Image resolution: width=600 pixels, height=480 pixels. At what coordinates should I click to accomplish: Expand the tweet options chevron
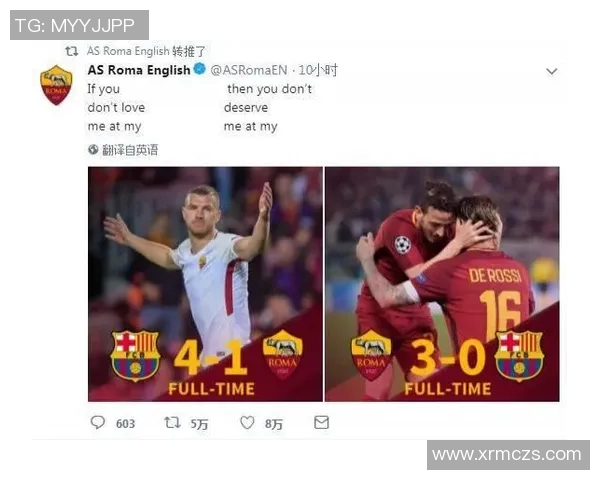point(551,71)
